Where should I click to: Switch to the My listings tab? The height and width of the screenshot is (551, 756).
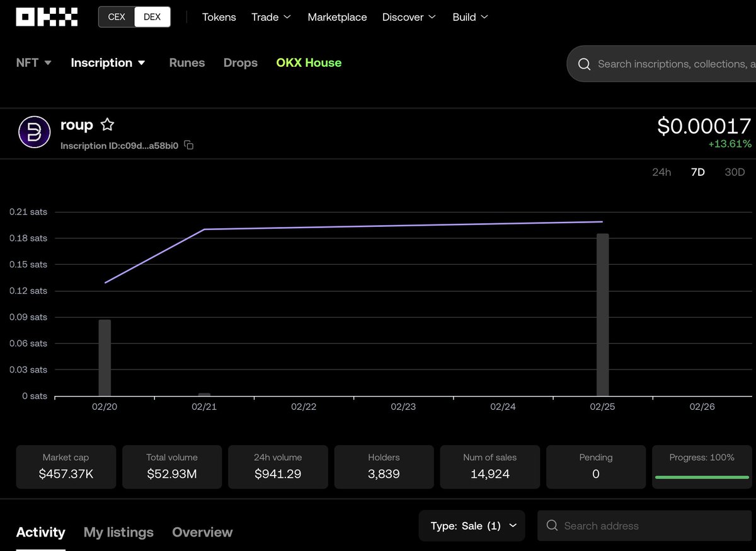coord(118,532)
